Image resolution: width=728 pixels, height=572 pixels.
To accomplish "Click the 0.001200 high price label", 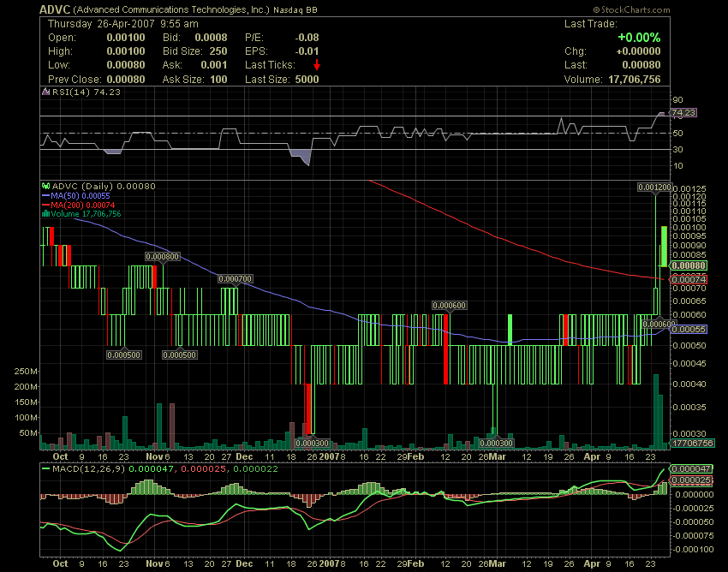I will pos(654,188).
